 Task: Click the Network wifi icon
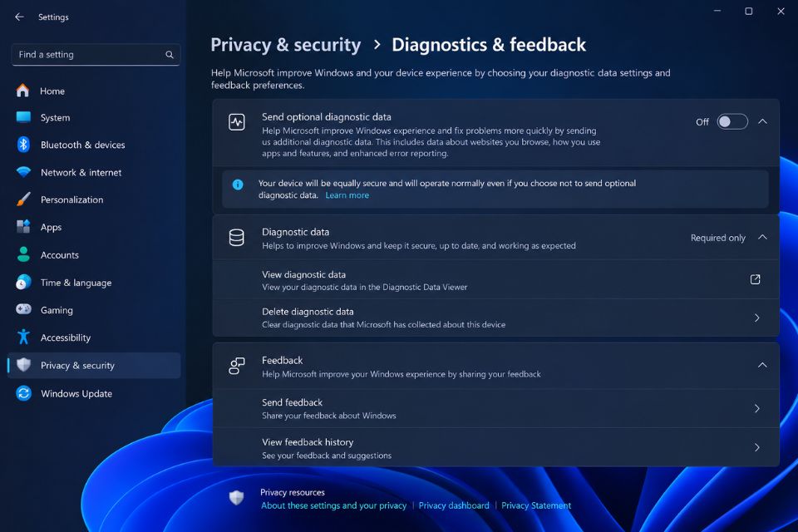pos(23,172)
